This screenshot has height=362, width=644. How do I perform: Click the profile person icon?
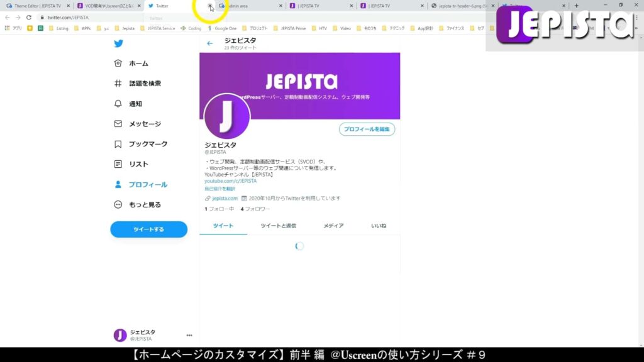click(118, 184)
